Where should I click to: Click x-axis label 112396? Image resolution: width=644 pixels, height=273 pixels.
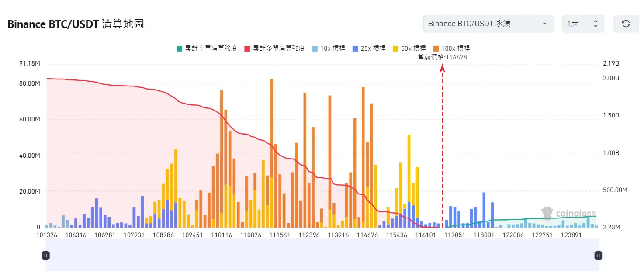(309, 235)
